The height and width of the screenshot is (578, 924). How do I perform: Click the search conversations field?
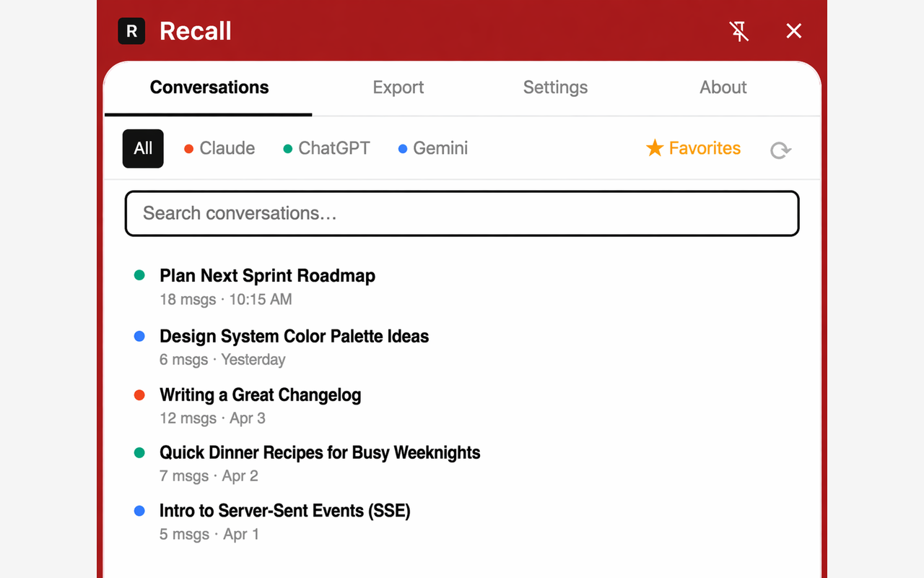click(462, 213)
